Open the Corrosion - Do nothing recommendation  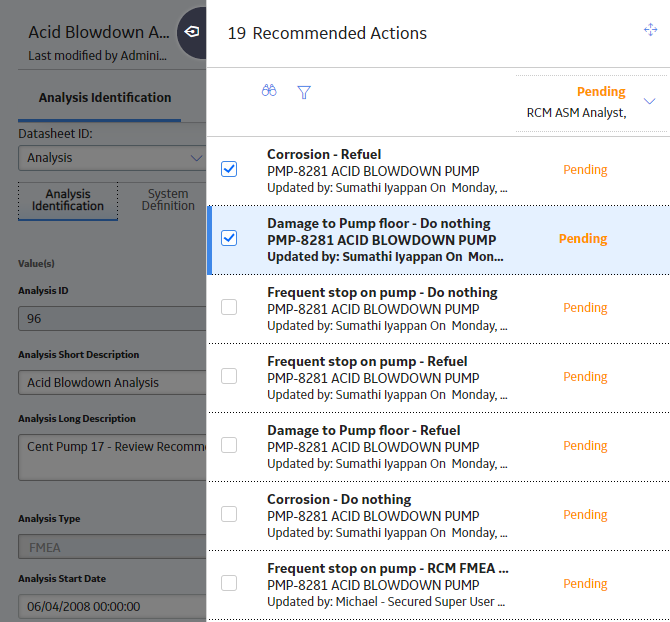click(439, 516)
